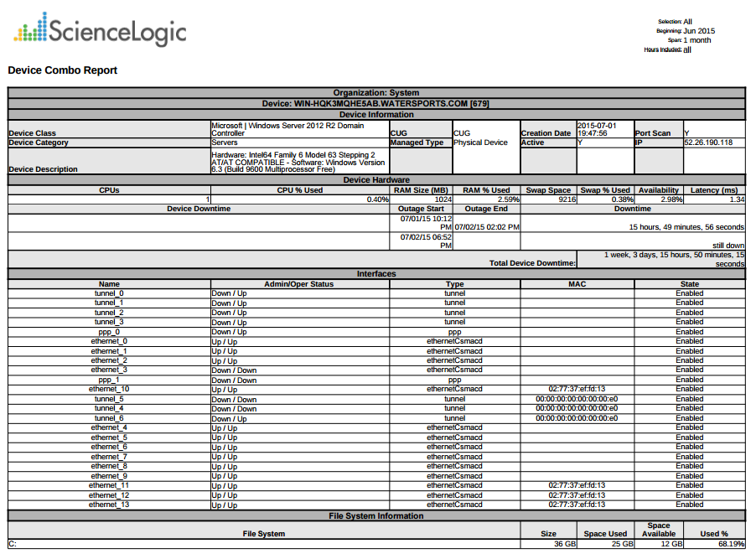Click the RAM Size (MB) column header
The width and height of the screenshot is (756, 559).
coord(421,190)
